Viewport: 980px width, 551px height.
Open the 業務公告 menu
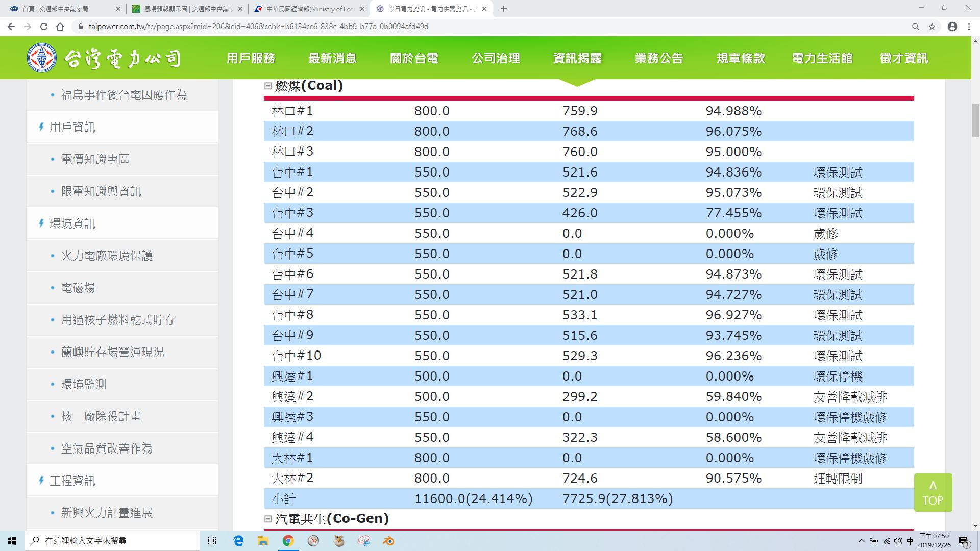659,58
